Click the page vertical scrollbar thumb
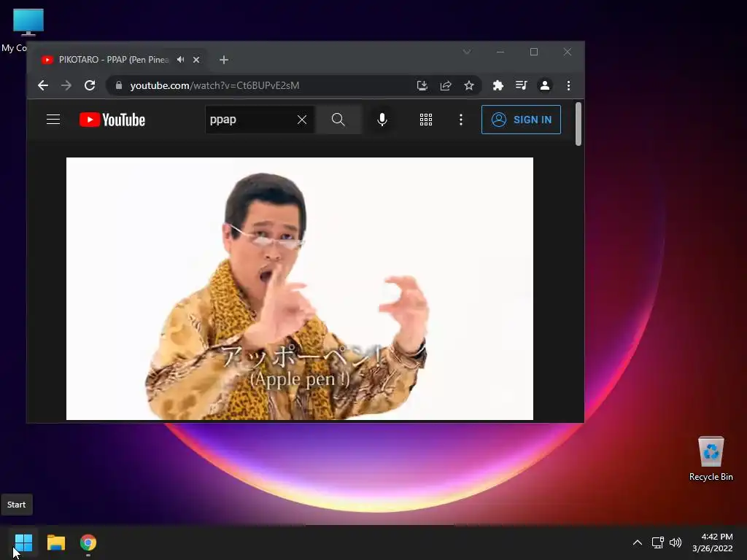Image resolution: width=747 pixels, height=560 pixels. (578, 124)
